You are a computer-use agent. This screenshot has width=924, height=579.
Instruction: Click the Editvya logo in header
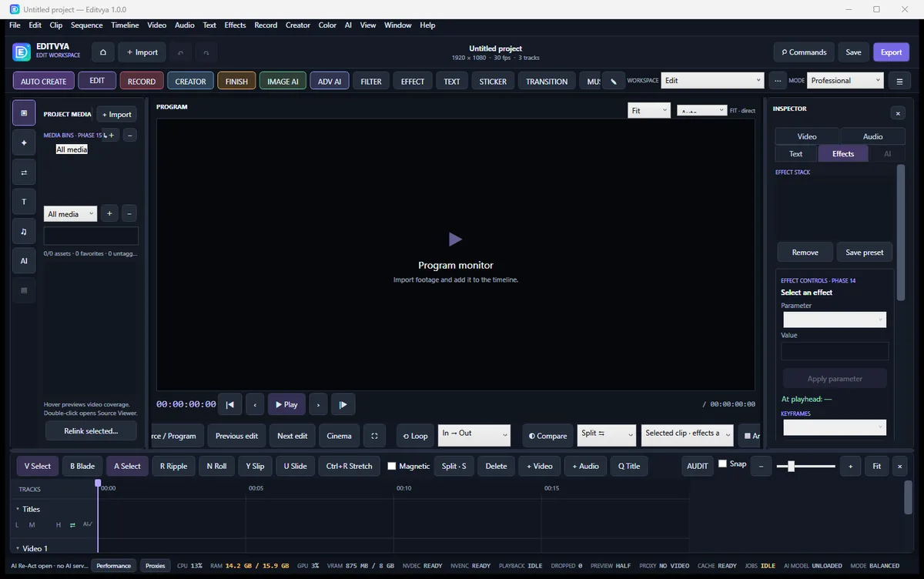coord(22,52)
